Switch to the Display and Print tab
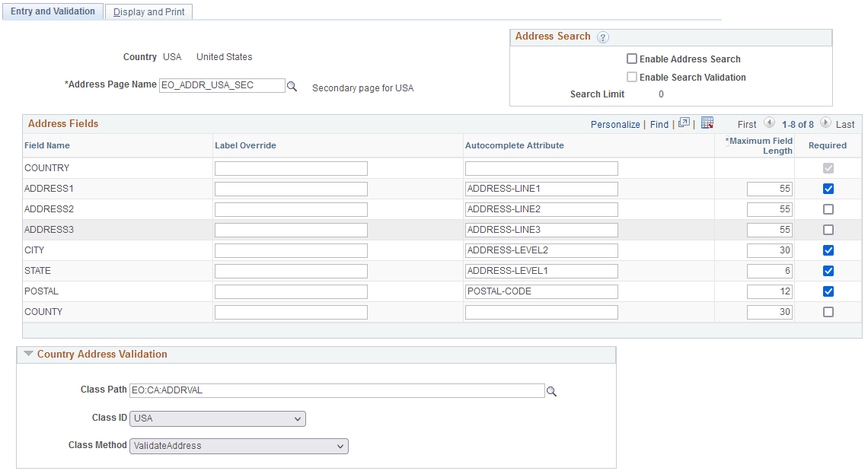The height and width of the screenshot is (474, 868). pos(148,11)
